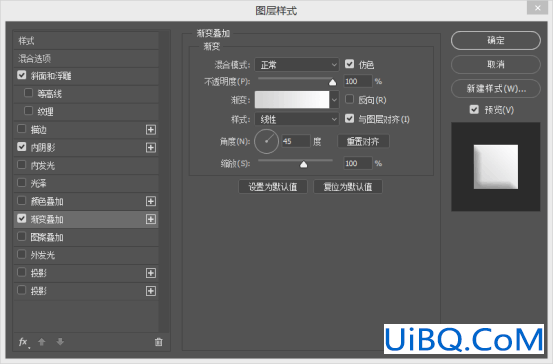This screenshot has height=364, width=554.
Task: Click the plus icon beside 内阴影
Action: tap(151, 147)
